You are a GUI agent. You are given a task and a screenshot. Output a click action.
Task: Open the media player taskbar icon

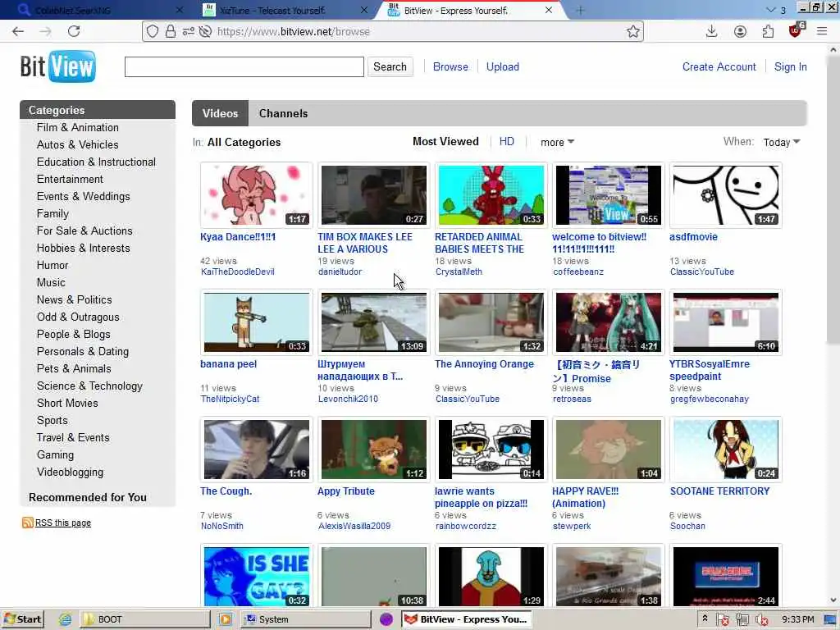[x=226, y=619]
